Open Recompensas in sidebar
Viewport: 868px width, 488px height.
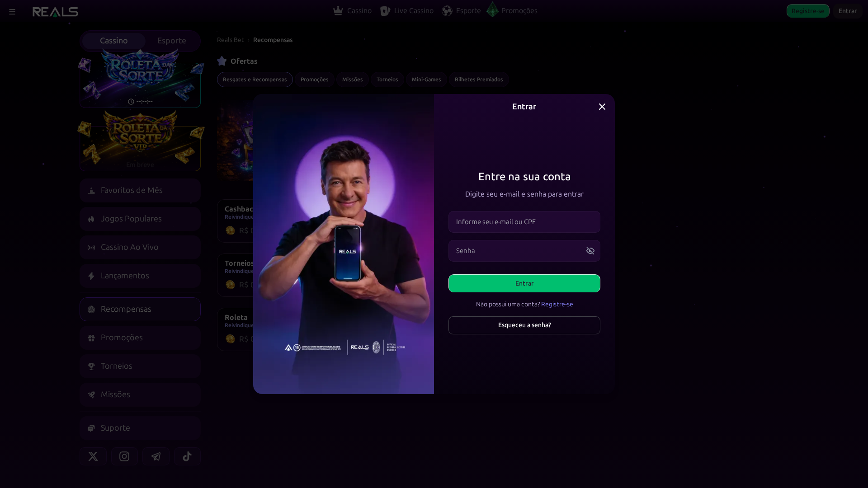pos(140,309)
